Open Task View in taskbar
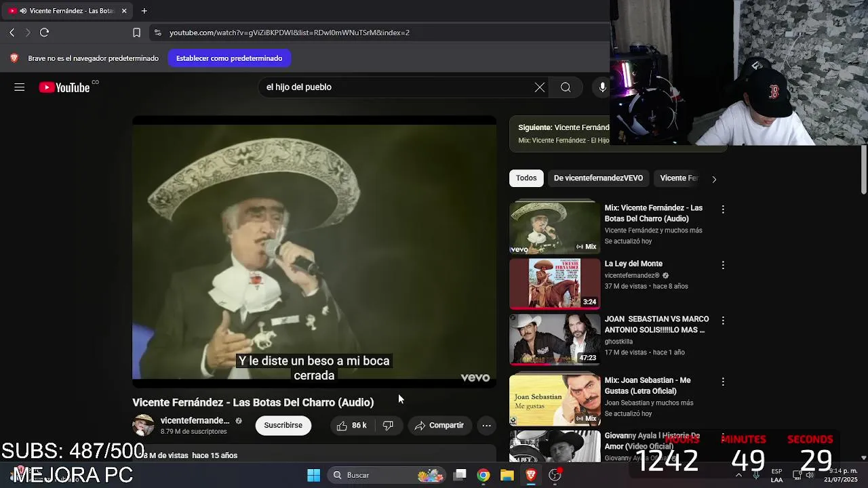 coord(460,475)
